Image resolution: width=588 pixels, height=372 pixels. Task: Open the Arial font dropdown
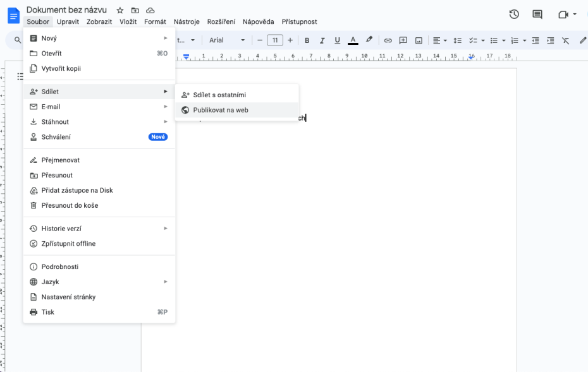click(x=226, y=40)
